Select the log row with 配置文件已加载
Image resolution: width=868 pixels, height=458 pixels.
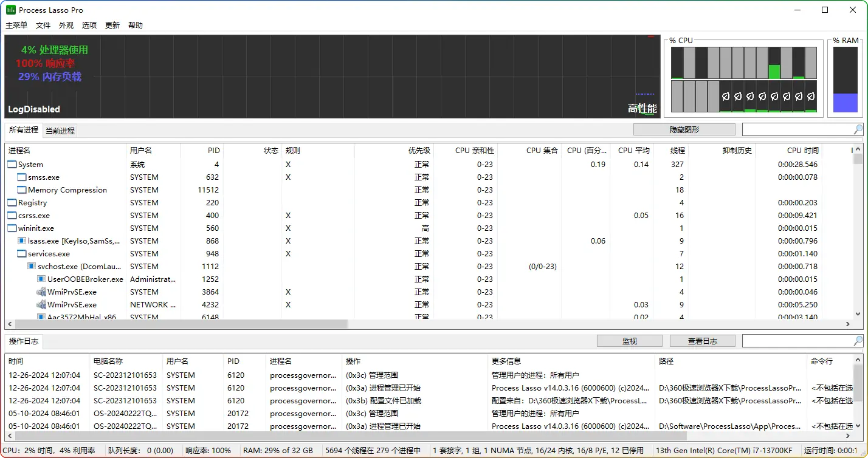(x=429, y=400)
